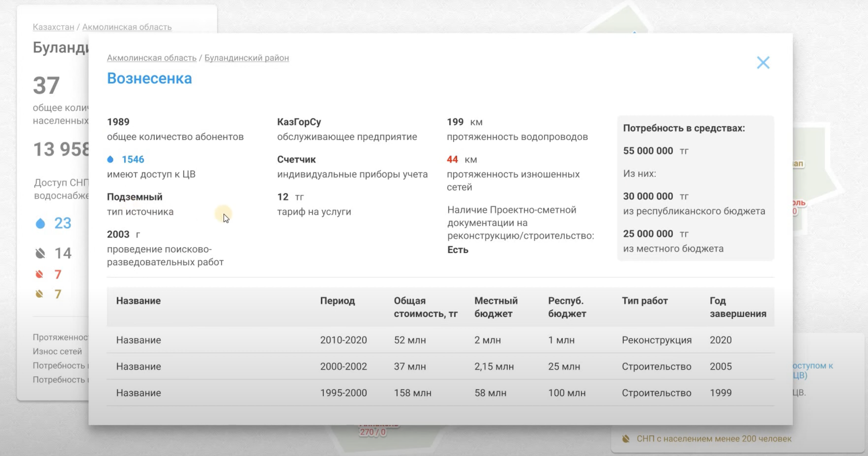
Task: Click the 270 / 0 map label
Action: pos(373,432)
